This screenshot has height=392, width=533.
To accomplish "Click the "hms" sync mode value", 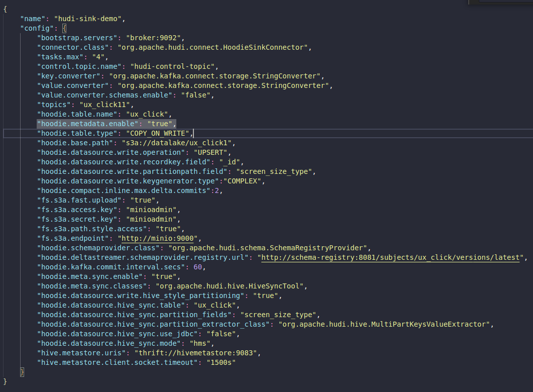I will [200, 343].
